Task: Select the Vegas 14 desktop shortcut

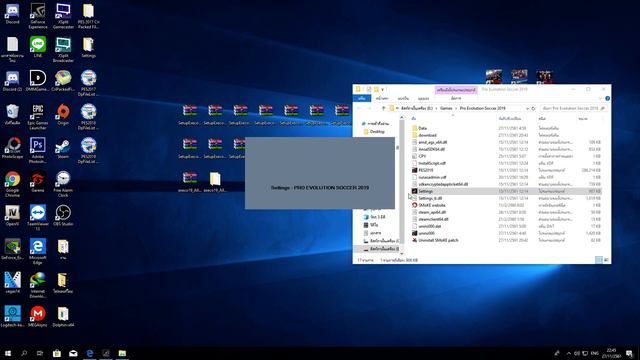Action: click(x=12, y=282)
